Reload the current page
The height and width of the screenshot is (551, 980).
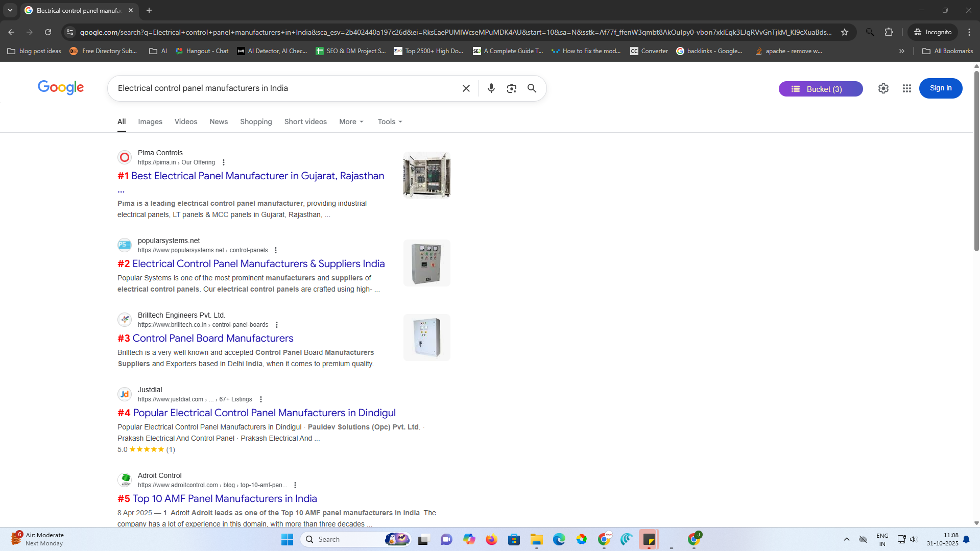(x=48, y=32)
